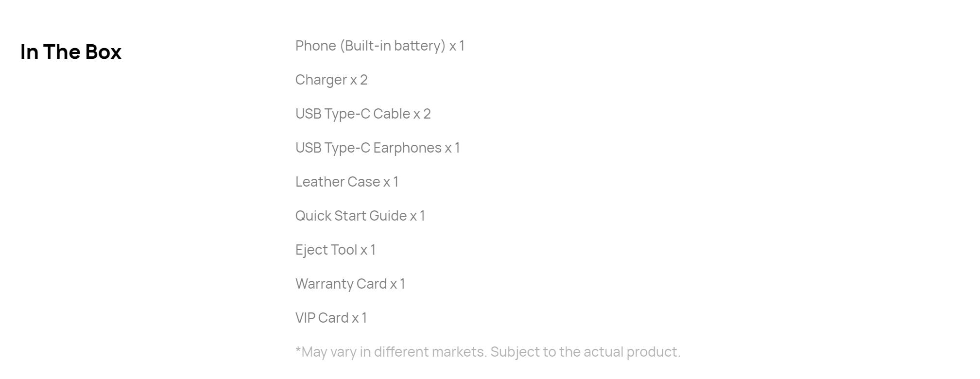Select the 'Phone (Built-in battery) x 1' line
This screenshot has height=379, width=980.
[380, 46]
